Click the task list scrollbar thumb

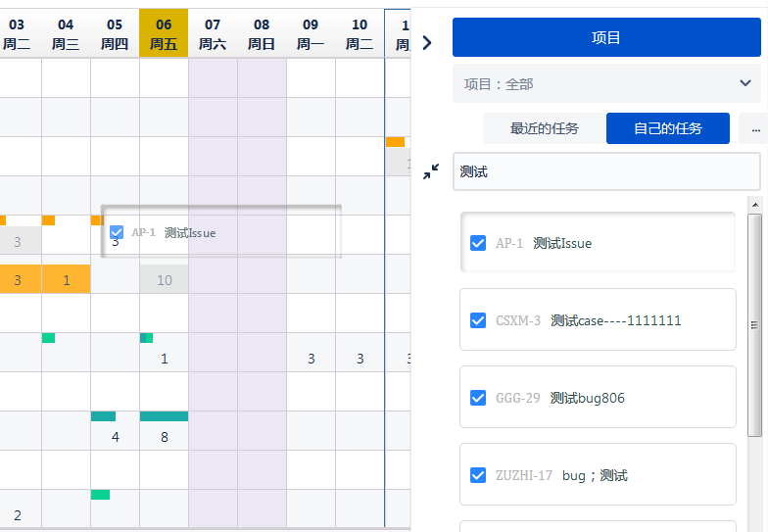point(754,323)
